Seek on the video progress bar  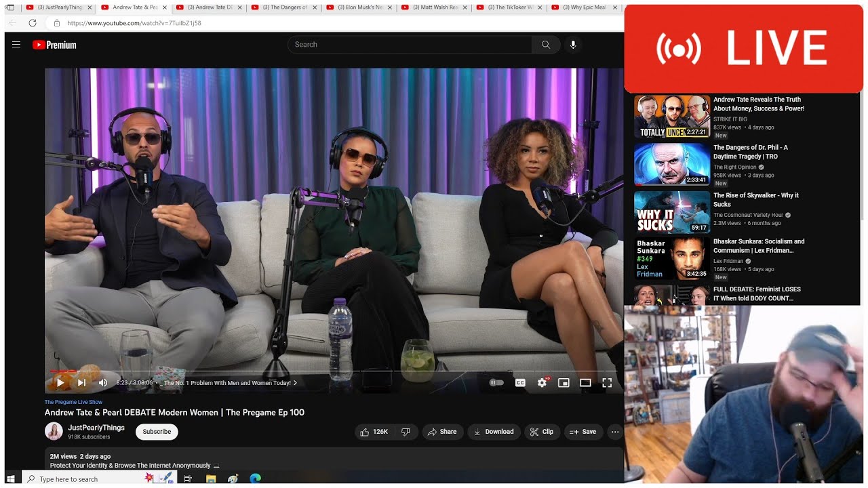(x=332, y=371)
